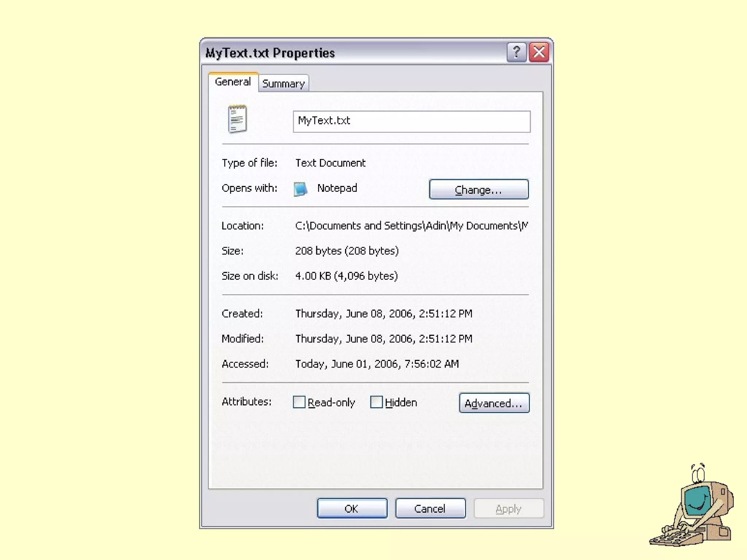Click the grayed-out Apply button
The image size is (747, 560).
pyautogui.click(x=508, y=508)
